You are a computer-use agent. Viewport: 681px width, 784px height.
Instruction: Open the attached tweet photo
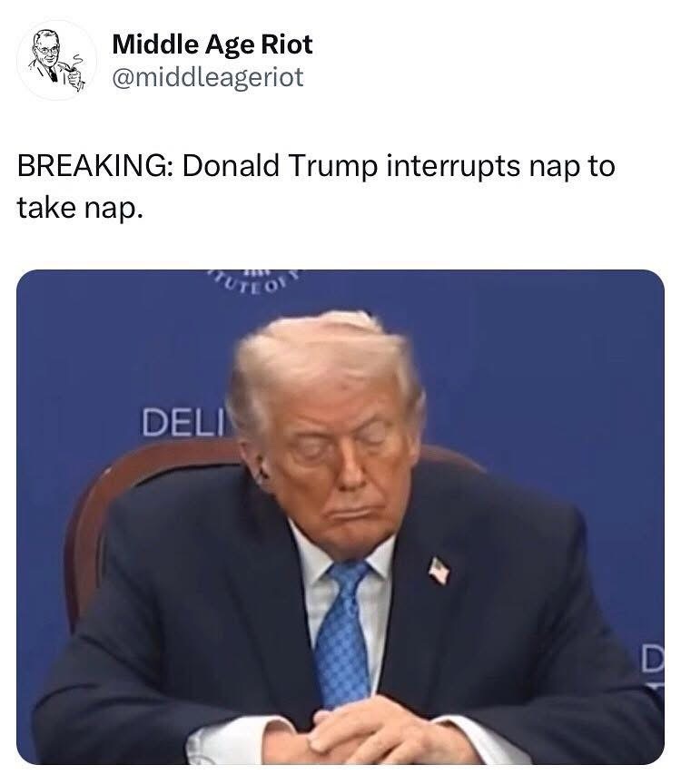[340, 517]
